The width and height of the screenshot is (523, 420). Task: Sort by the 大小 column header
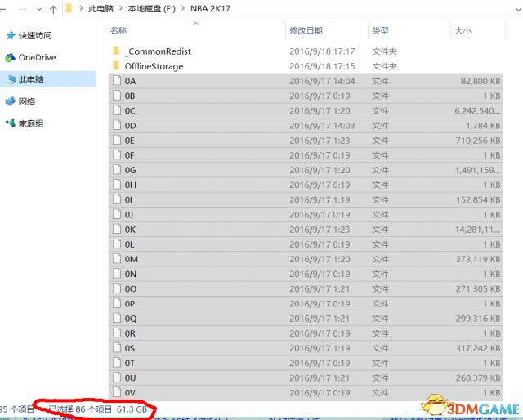click(x=463, y=31)
